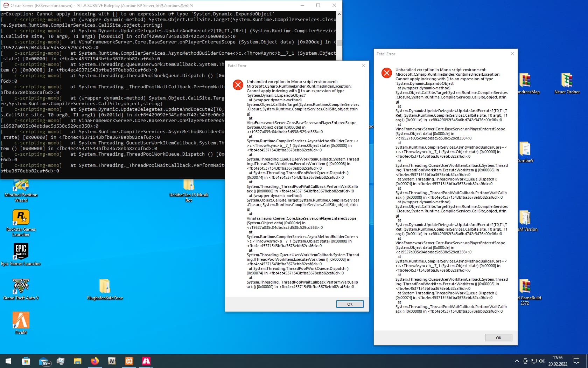Image resolution: width=588 pixels, height=368 pixels.
Task: Expand the hidden system tray icons
Action: 517,361
